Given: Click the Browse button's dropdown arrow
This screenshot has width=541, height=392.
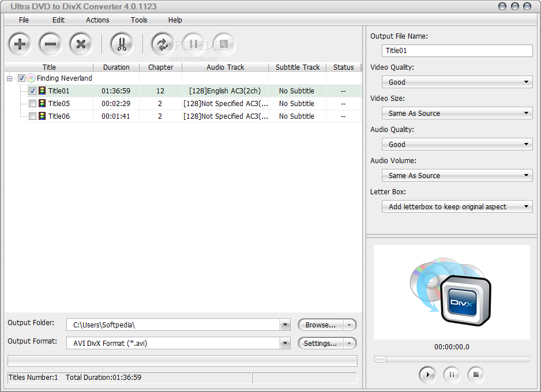Looking at the screenshot, I should (350, 325).
